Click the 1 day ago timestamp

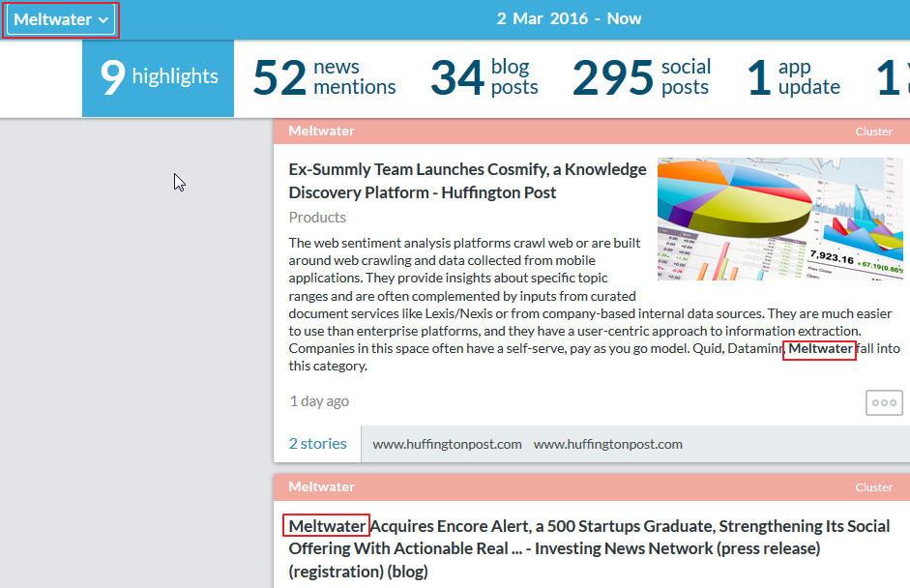pos(319,401)
